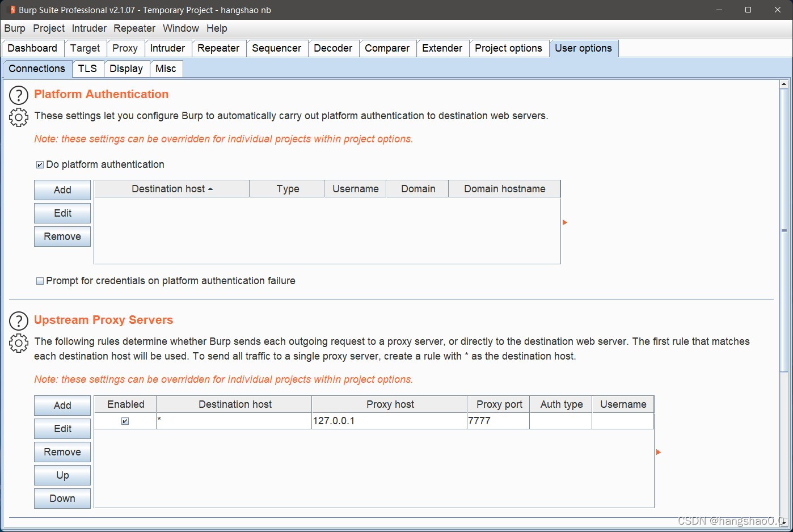Click the Proxy host column header
The height and width of the screenshot is (532, 793).
(x=390, y=404)
